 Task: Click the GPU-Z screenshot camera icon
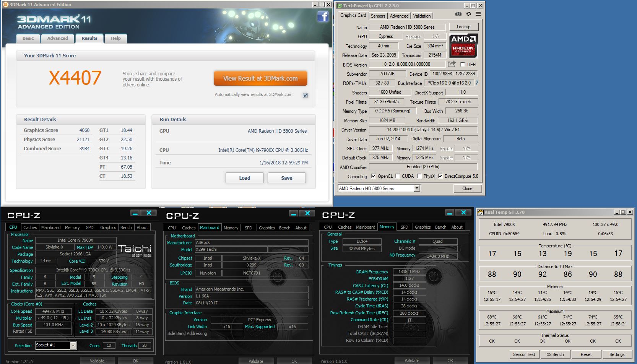pos(458,14)
